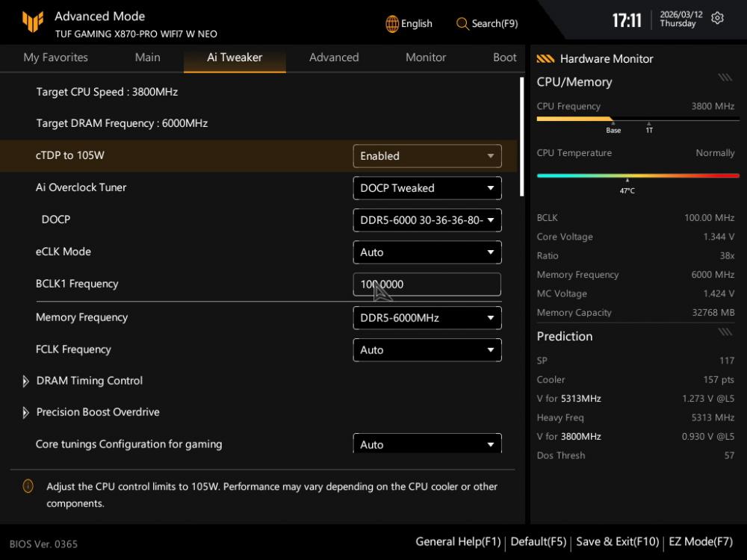Click the Prediction section grip icon
Screen dimensions: 747x560
[725, 332]
